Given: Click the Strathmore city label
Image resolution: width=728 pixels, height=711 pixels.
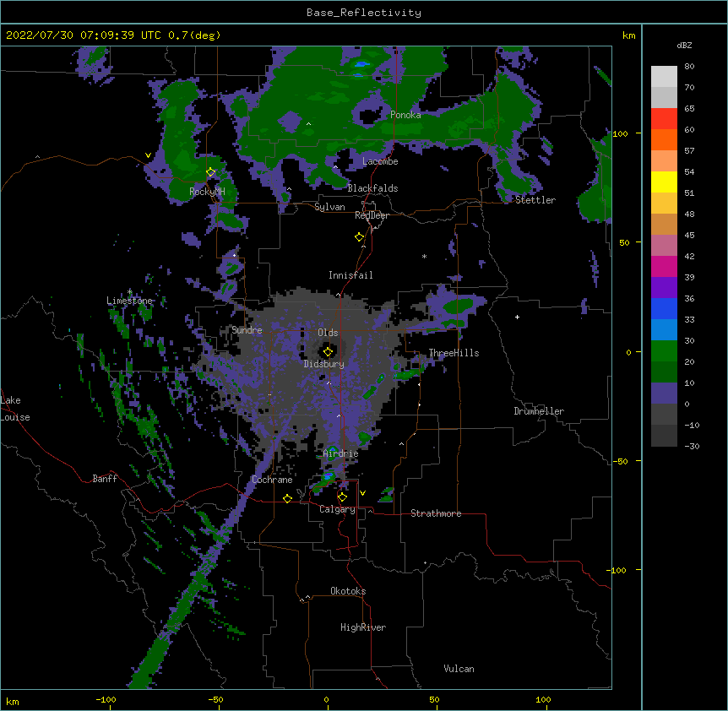Looking at the screenshot, I should 436,513.
